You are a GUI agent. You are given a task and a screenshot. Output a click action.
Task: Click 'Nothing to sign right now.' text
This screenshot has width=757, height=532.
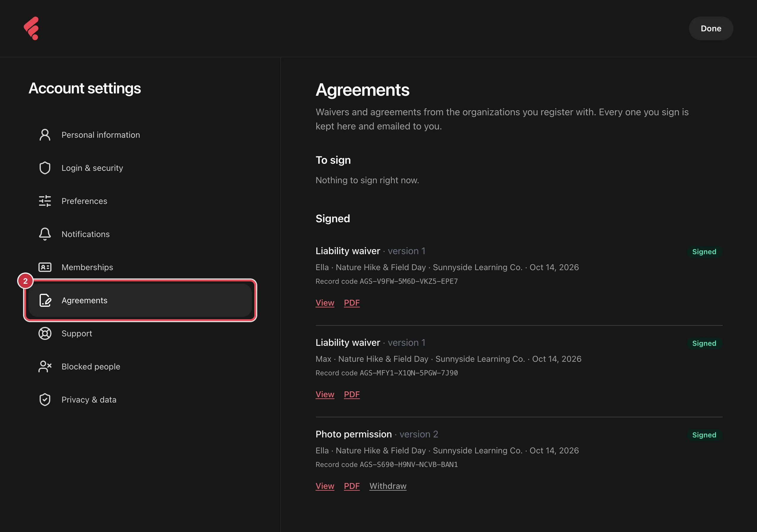[x=367, y=180]
